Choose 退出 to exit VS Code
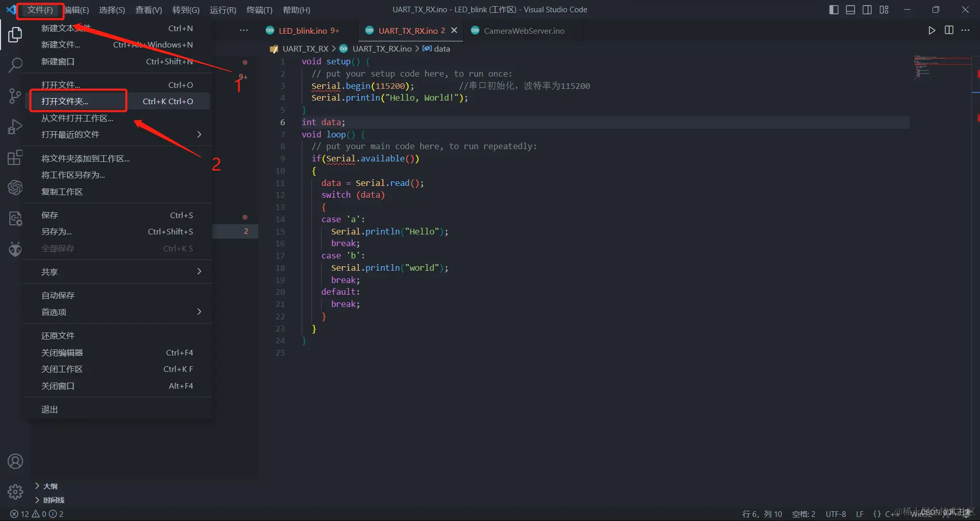The height and width of the screenshot is (521, 980). (117, 409)
